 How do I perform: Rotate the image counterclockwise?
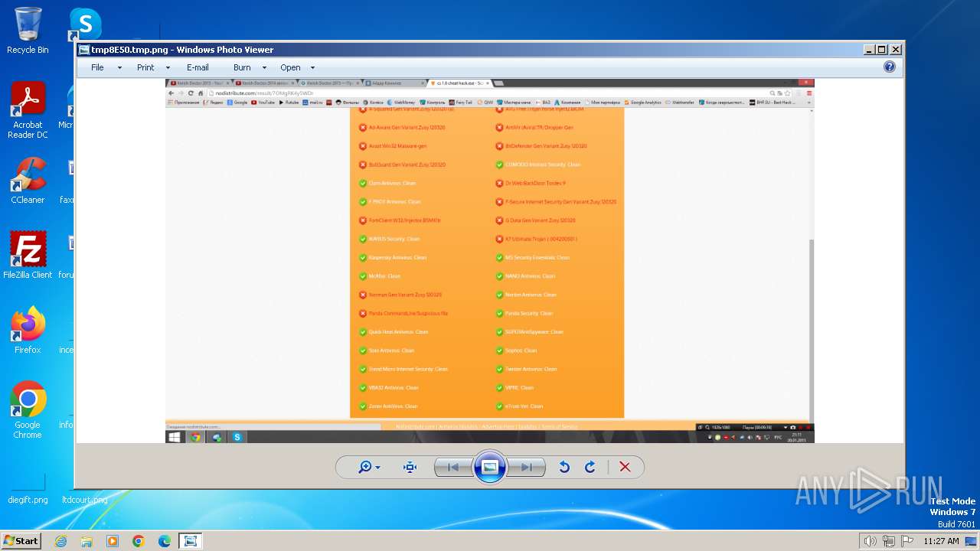click(564, 467)
